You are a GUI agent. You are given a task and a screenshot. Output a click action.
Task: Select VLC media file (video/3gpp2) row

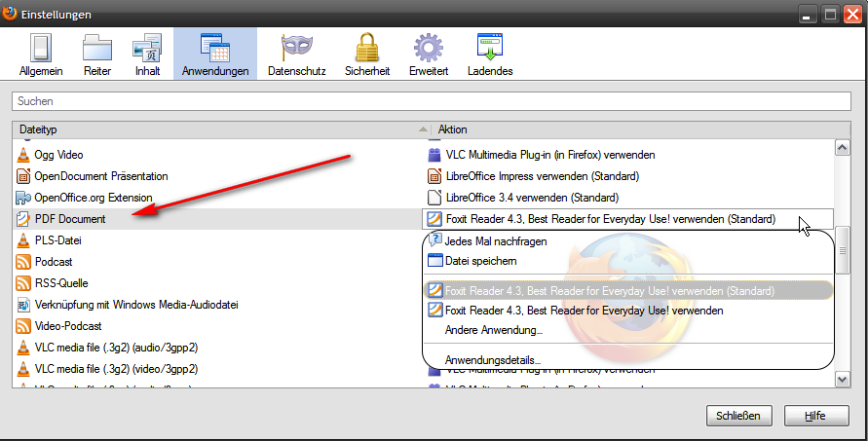click(x=217, y=369)
